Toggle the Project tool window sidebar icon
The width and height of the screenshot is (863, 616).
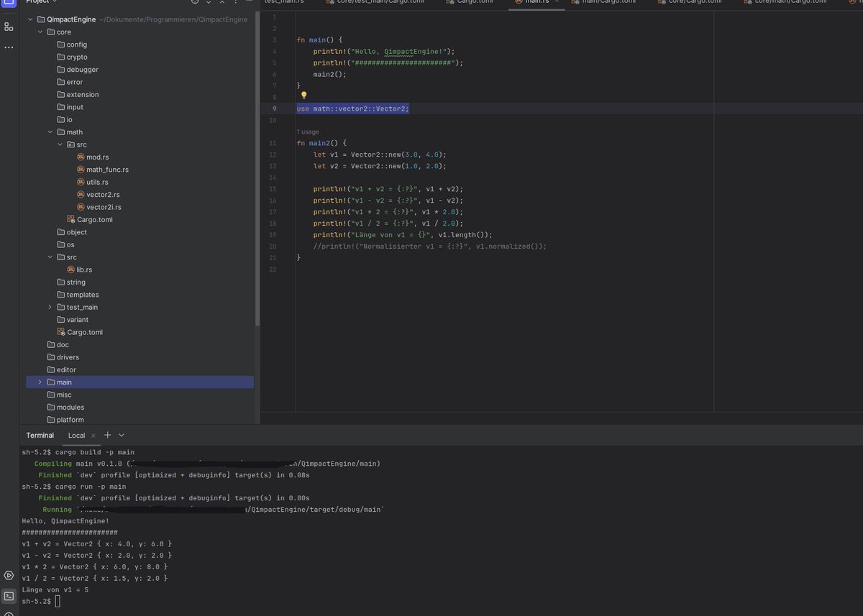pyautogui.click(x=9, y=3)
